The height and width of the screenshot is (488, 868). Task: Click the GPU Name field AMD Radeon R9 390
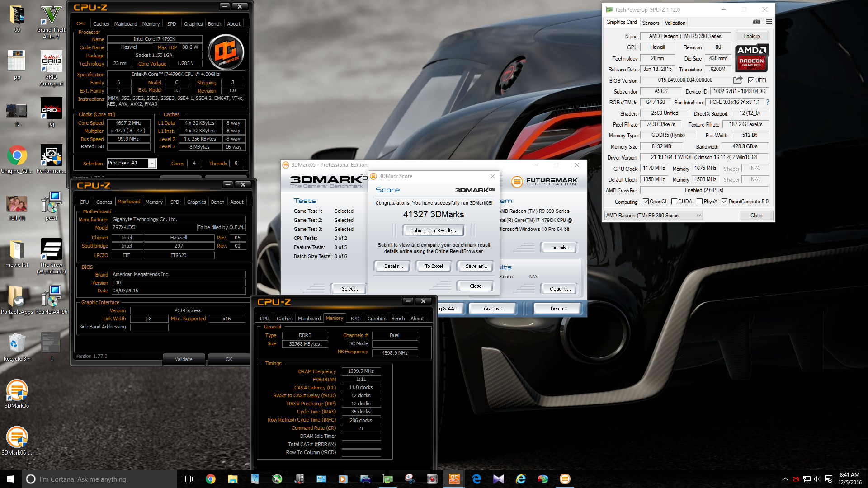point(685,36)
